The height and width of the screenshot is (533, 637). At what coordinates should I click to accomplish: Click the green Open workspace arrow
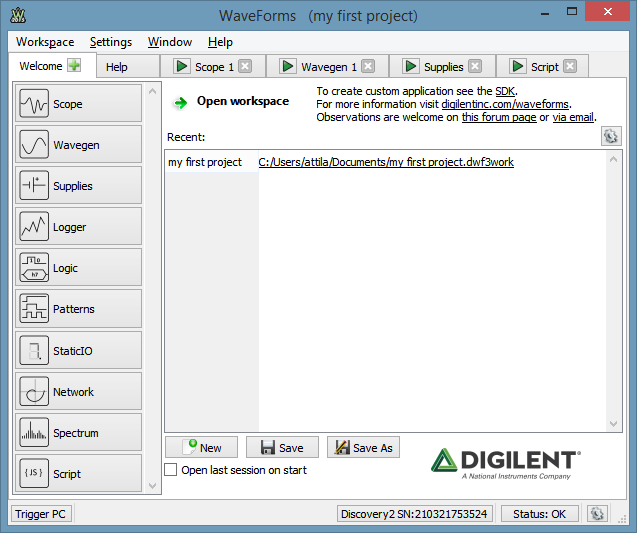[180, 103]
